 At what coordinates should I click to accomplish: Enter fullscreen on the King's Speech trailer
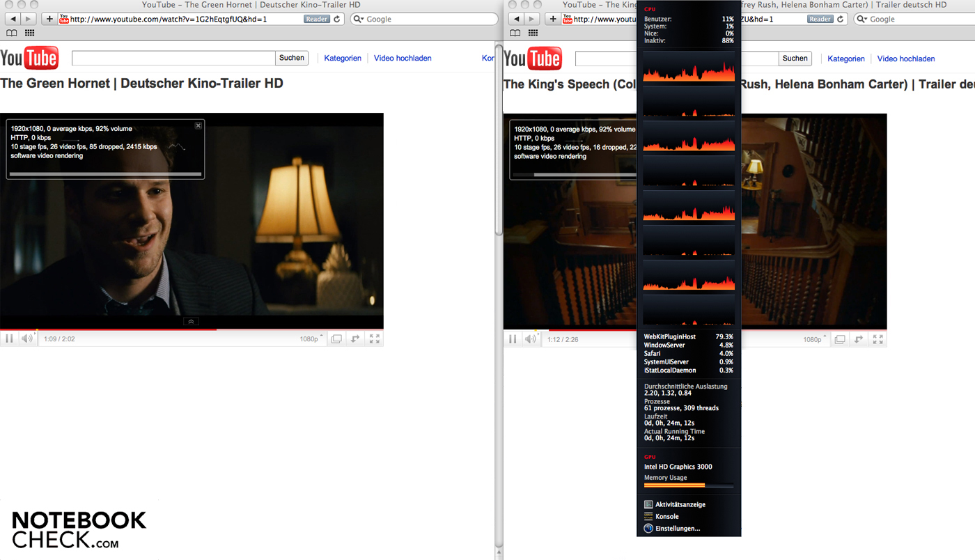click(878, 339)
